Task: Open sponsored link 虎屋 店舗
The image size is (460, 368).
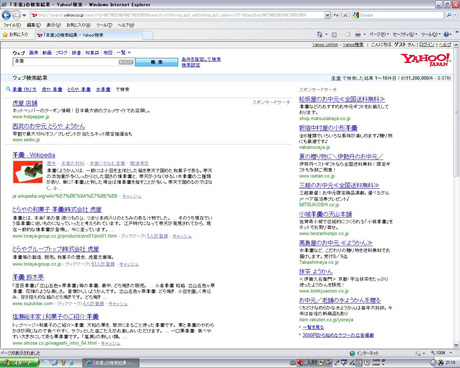Action: 25,103
